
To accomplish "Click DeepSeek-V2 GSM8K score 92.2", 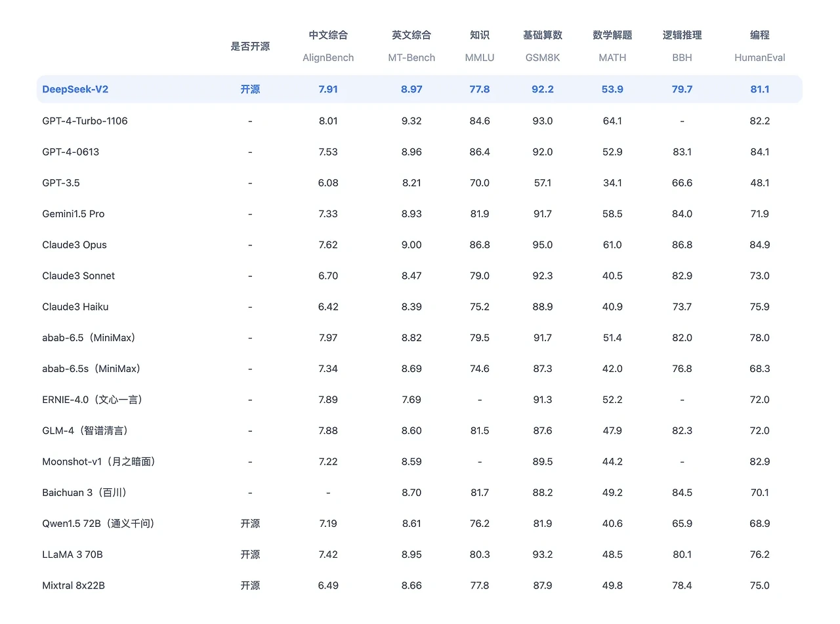I will coord(543,89).
